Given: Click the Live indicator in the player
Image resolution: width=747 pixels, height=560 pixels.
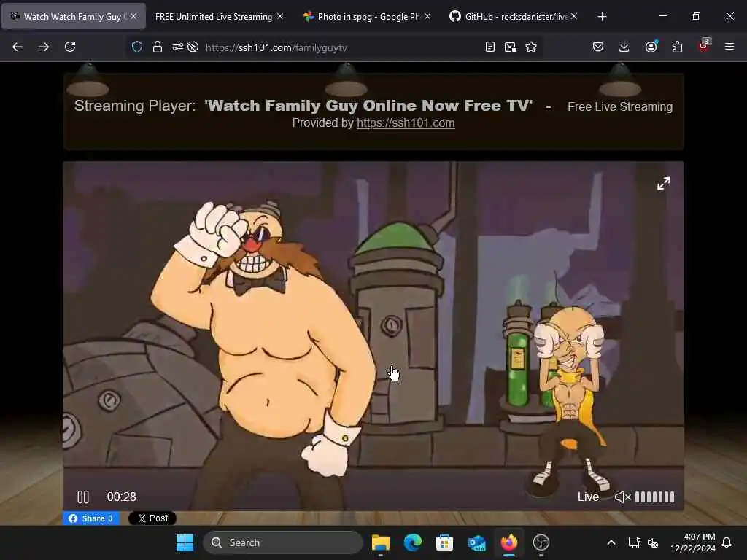Looking at the screenshot, I should point(589,497).
